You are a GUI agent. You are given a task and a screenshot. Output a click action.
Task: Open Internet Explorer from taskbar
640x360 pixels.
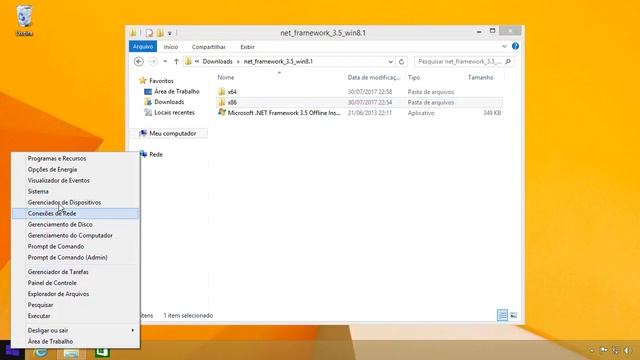pyautogui.click(x=40, y=352)
